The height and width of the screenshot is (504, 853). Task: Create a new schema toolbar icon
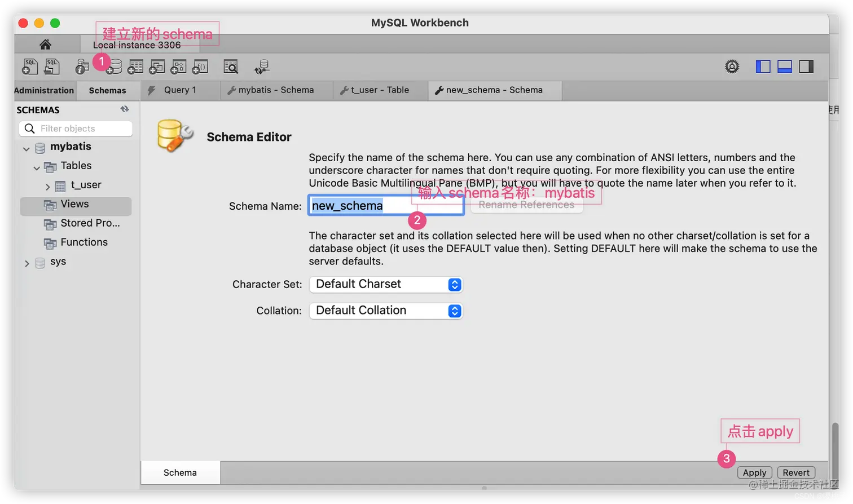[115, 67]
